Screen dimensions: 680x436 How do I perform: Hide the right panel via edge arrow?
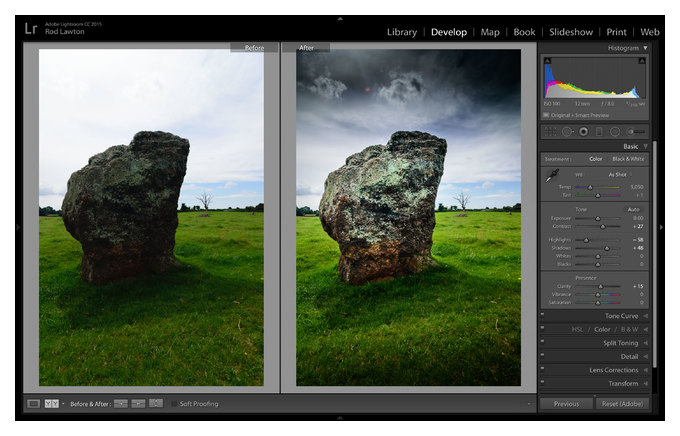661,227
